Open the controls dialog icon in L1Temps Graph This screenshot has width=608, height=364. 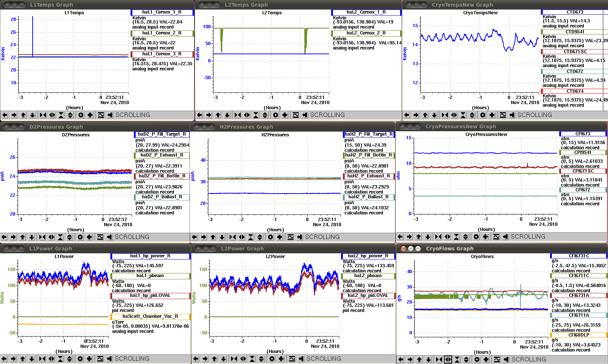(x=101, y=115)
